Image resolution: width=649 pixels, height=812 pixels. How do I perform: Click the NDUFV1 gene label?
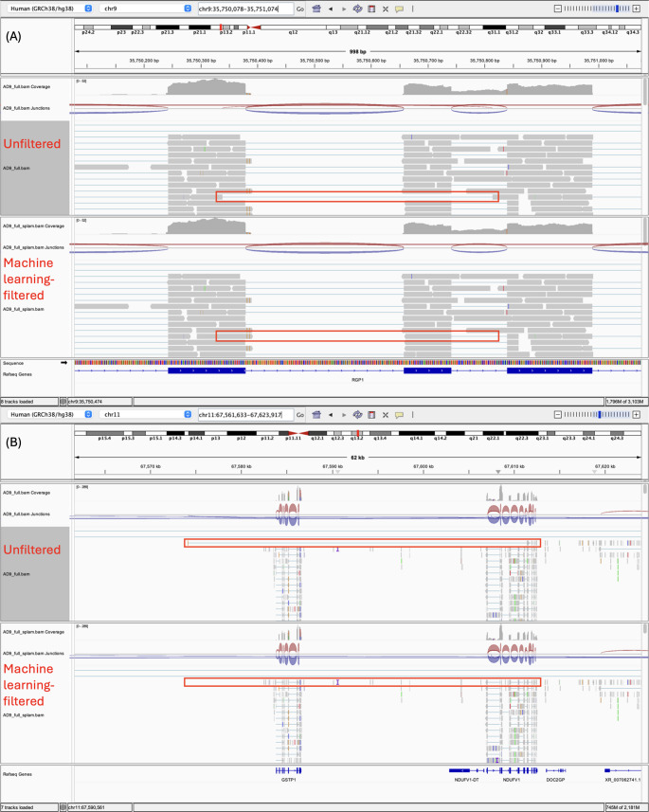pos(512,780)
